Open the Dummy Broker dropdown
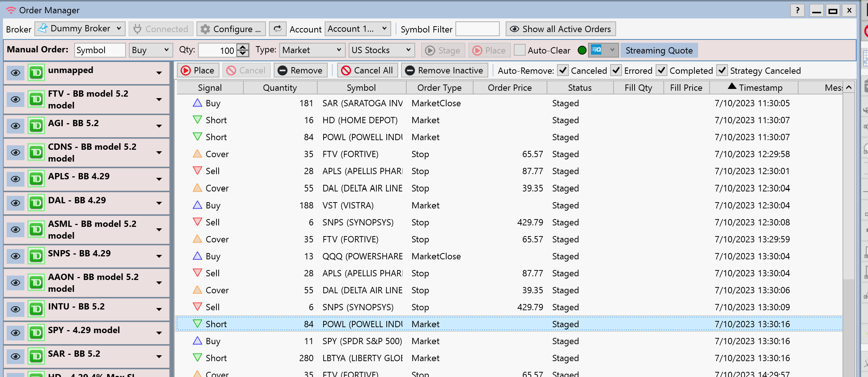Image resolution: width=868 pixels, height=377 pixels. tap(80, 29)
